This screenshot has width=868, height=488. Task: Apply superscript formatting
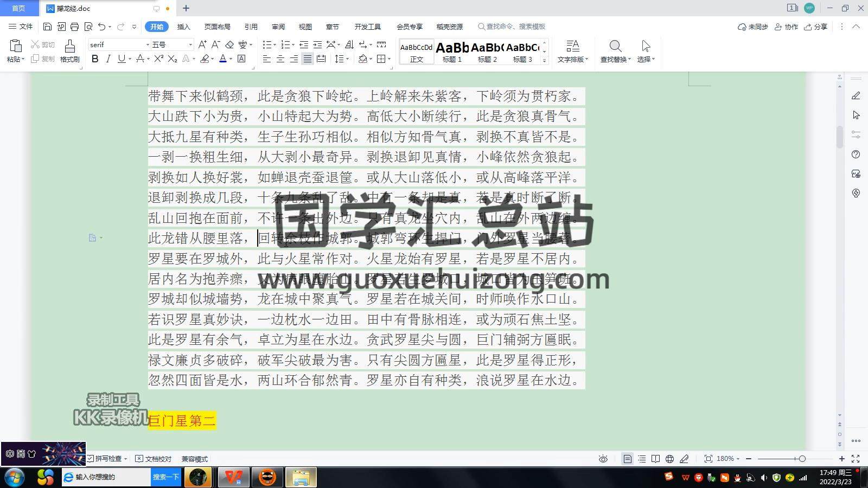(x=158, y=59)
